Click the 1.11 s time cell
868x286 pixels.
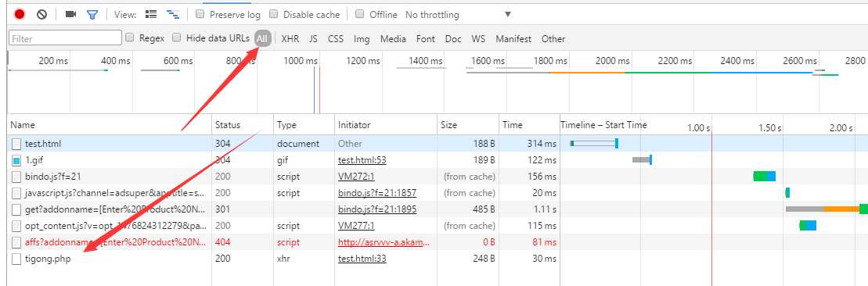click(x=545, y=209)
